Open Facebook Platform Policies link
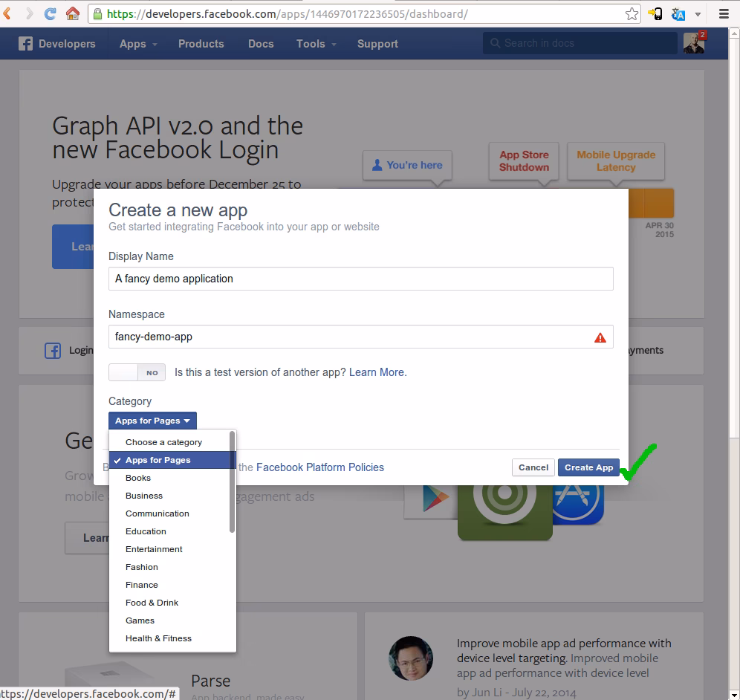Screen dimensions: 740x700 pos(320,467)
